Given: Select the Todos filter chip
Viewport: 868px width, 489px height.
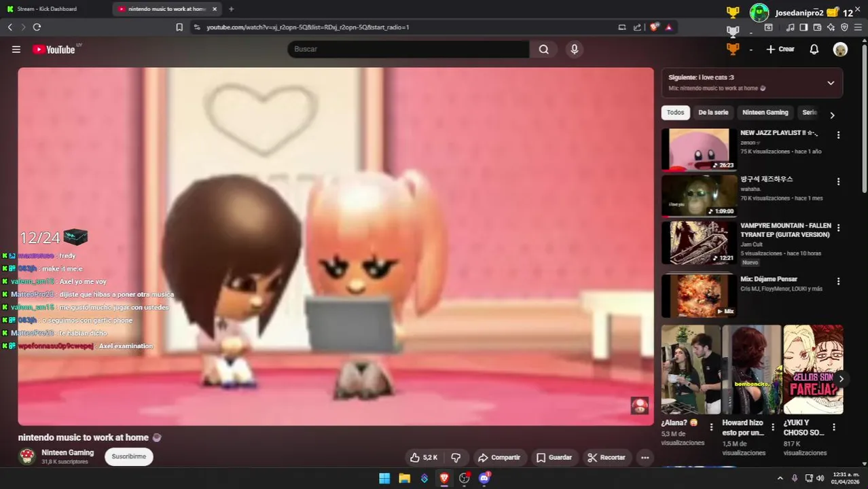Looking at the screenshot, I should [675, 113].
